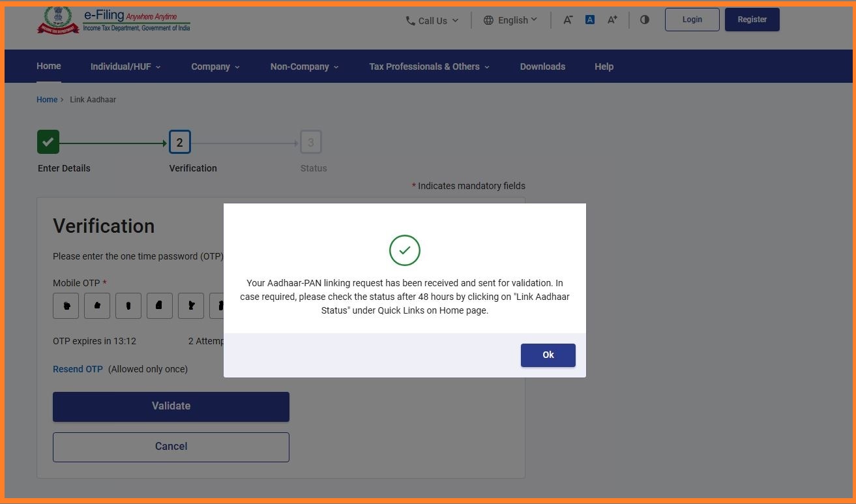
Task: Click the completed Enter Details step checkmark
Action: pyautogui.click(x=48, y=142)
